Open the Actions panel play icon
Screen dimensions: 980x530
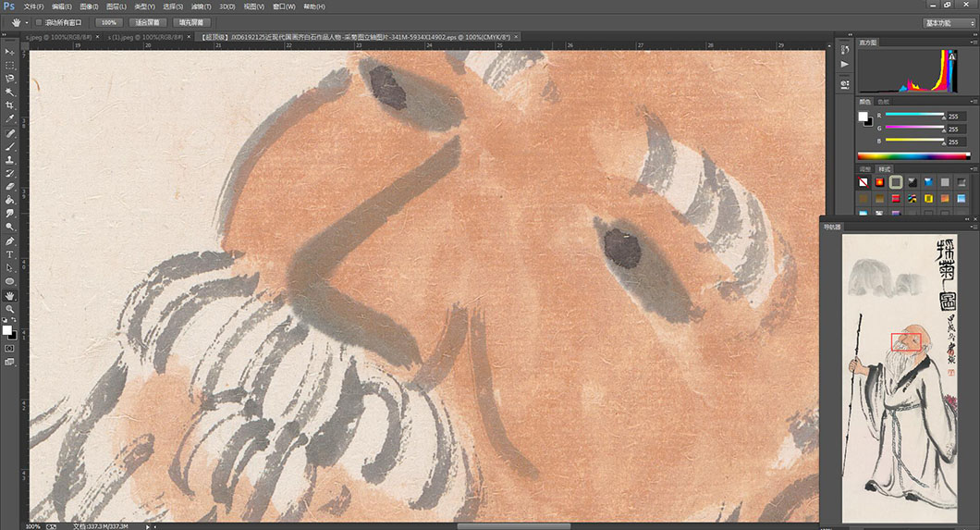845,65
